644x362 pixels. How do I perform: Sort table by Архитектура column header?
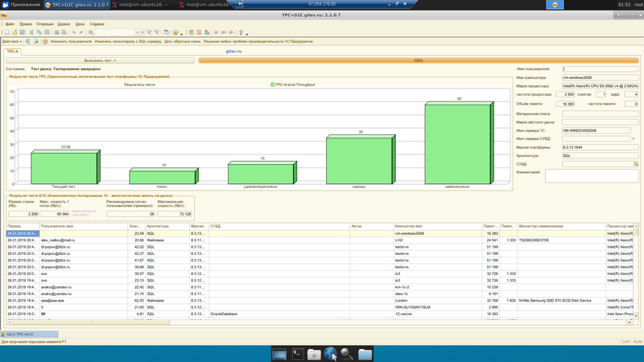(167, 226)
